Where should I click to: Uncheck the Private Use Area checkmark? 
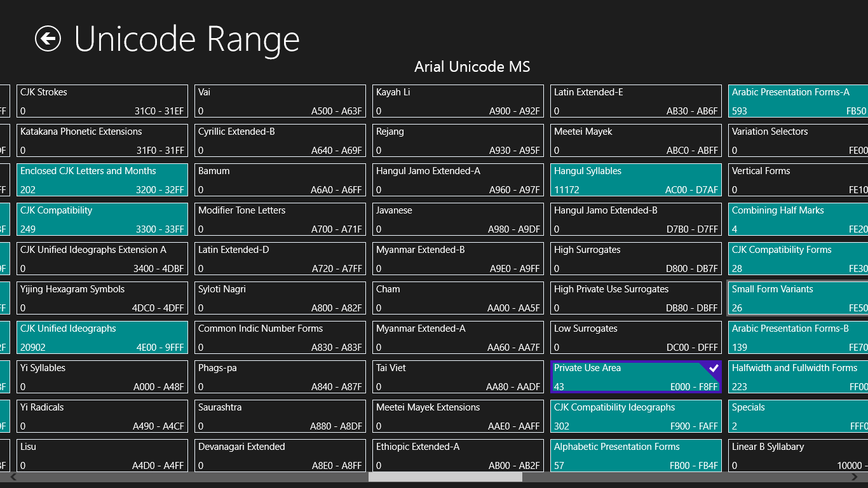[713, 368]
